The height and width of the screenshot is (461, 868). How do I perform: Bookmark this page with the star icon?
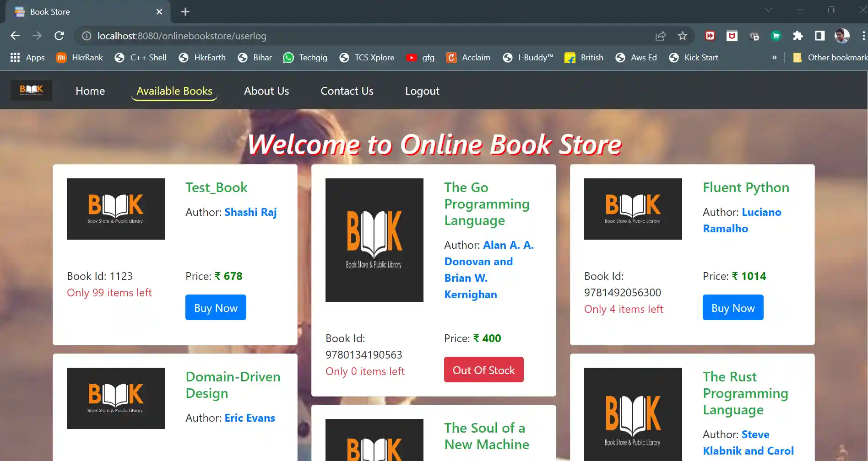click(x=683, y=36)
